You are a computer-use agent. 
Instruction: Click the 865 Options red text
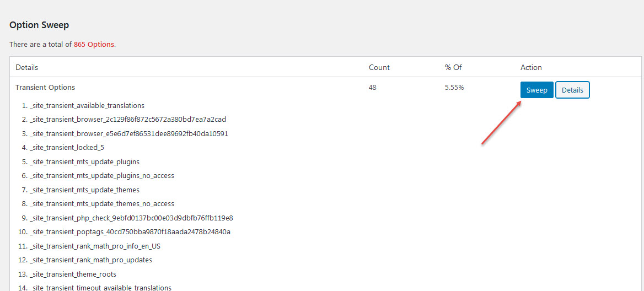click(94, 44)
